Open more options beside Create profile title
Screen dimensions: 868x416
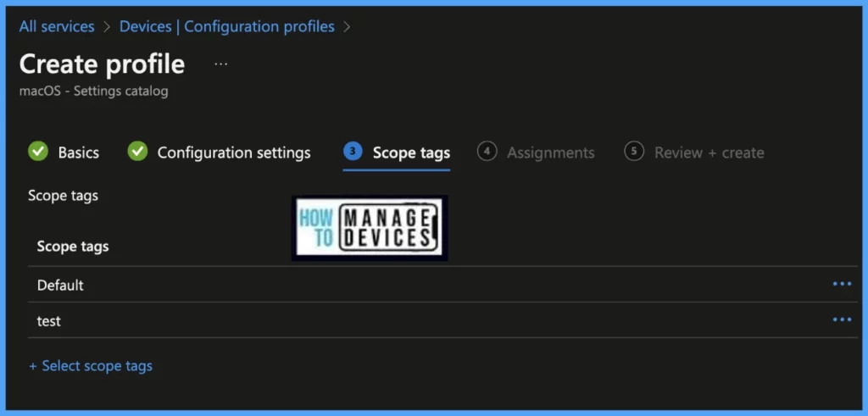220,64
